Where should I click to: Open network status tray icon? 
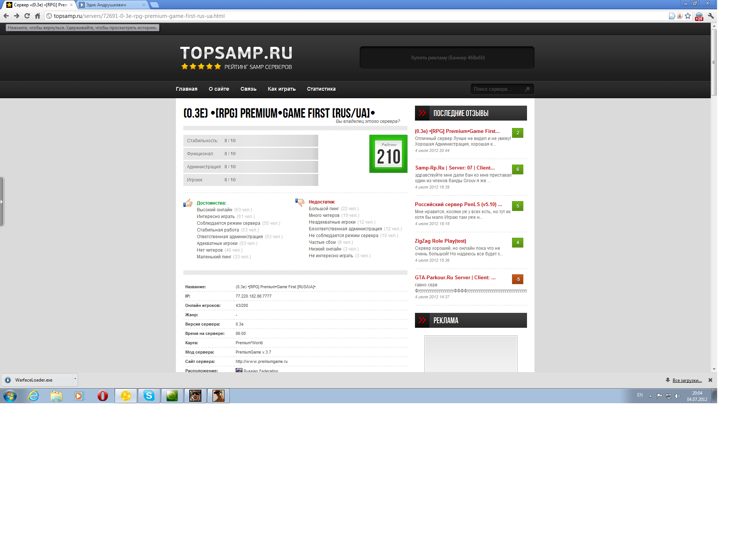click(x=669, y=396)
